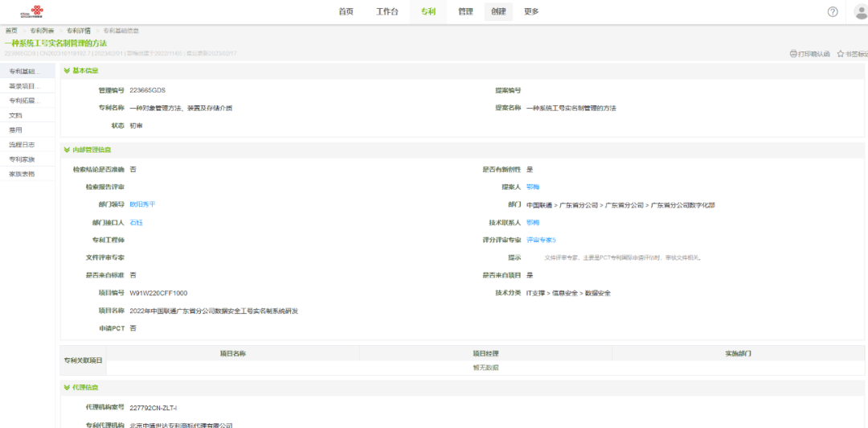
Task: Click 专利详情 in the breadcrumb
Action: tap(79, 31)
